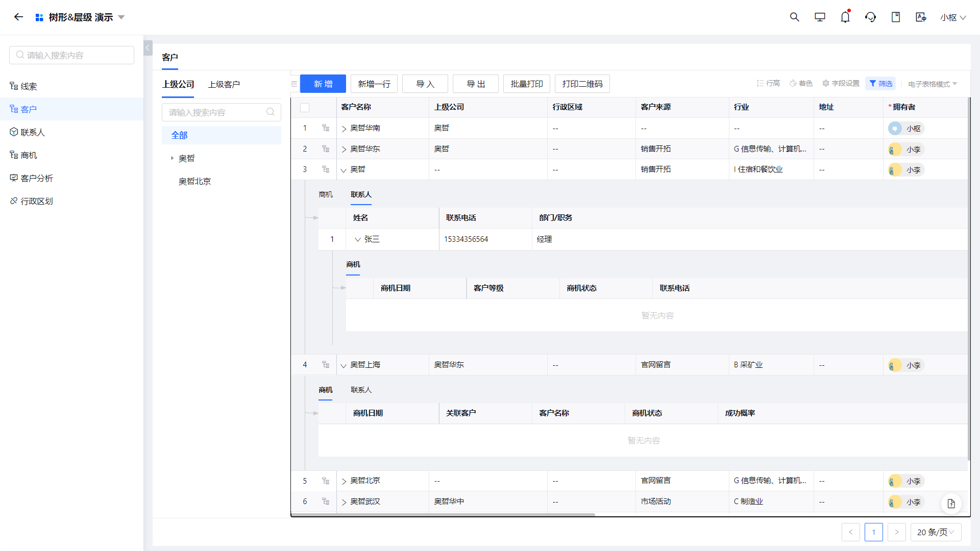Open 行高 row height setting
This screenshot has width=980, height=551.
coord(768,83)
